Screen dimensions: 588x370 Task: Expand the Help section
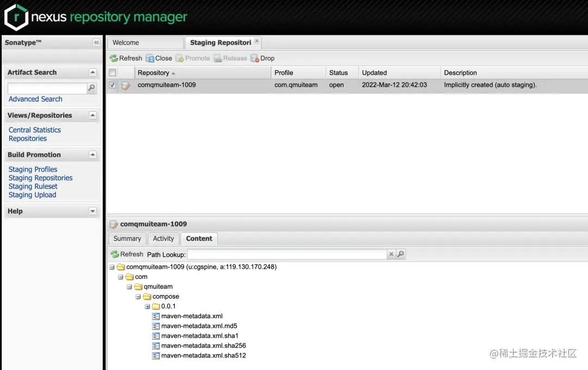pyautogui.click(x=93, y=211)
